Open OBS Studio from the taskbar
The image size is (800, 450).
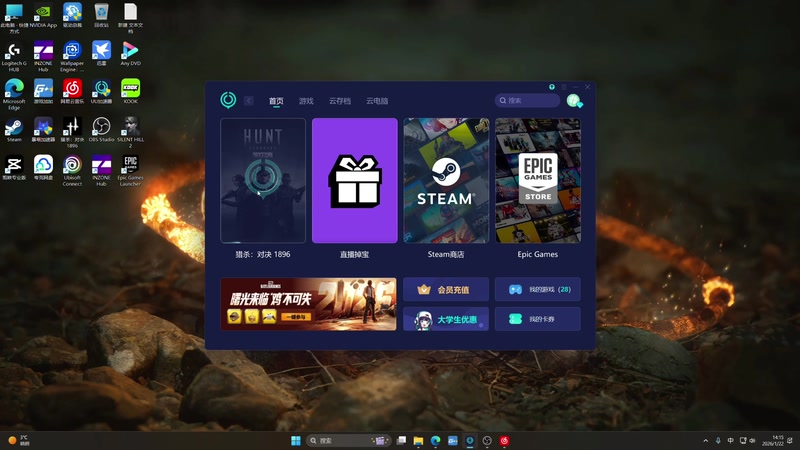[487, 441]
